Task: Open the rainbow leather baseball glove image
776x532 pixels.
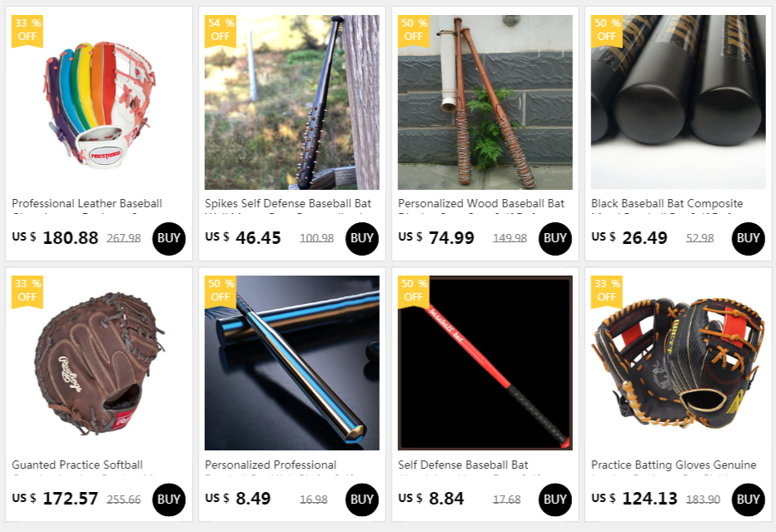Action: 99,102
